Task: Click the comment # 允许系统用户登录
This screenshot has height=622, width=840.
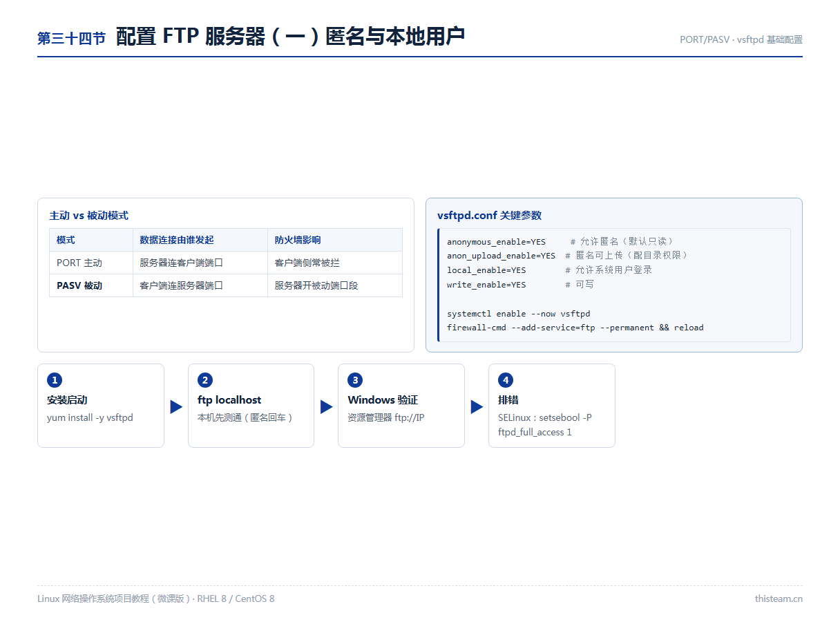Action: pyautogui.click(x=609, y=270)
